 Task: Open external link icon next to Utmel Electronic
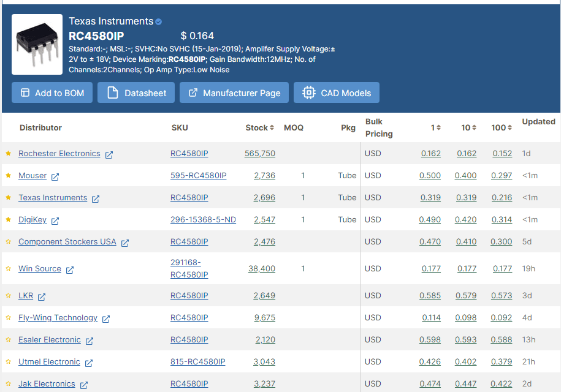[x=89, y=363]
